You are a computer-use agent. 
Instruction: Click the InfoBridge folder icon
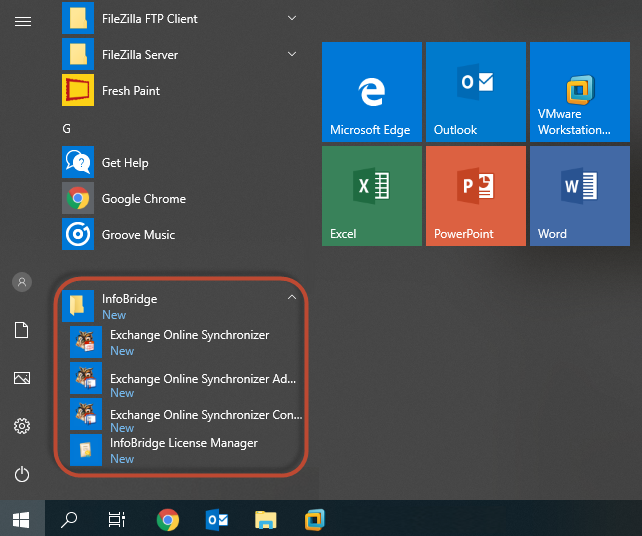78,306
